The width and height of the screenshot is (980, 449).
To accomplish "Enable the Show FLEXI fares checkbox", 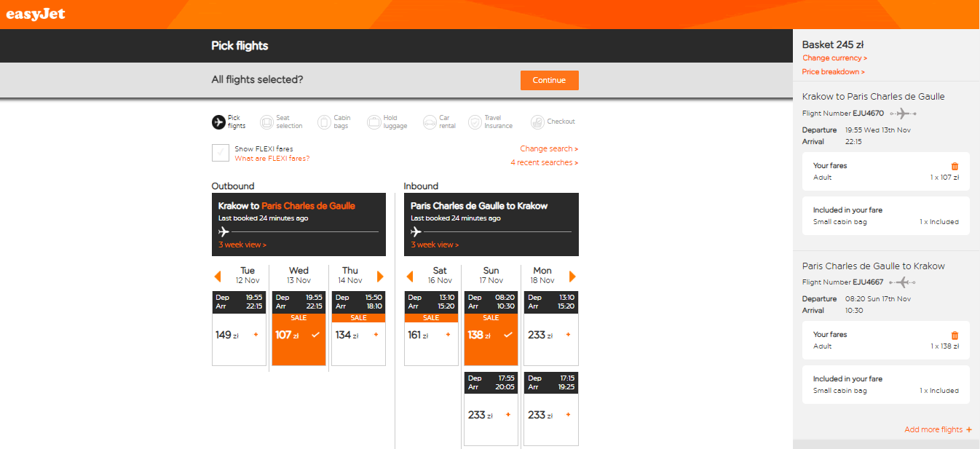I will click(x=221, y=153).
